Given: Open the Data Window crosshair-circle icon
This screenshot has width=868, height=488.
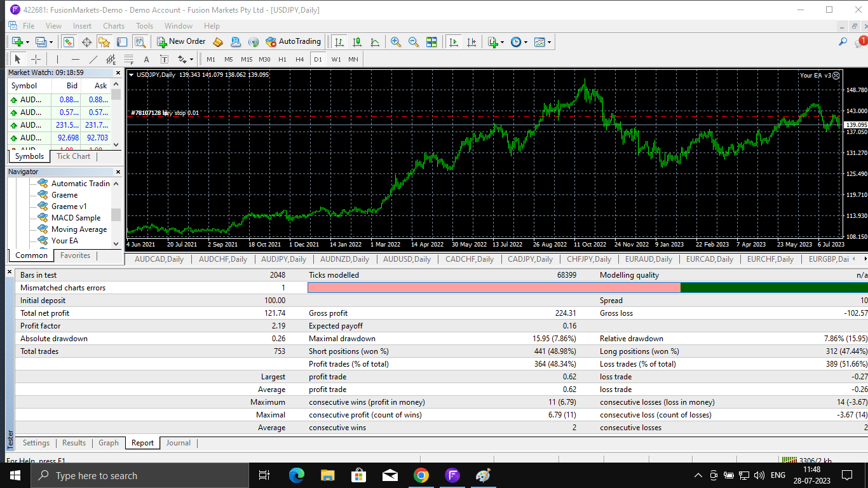Looking at the screenshot, I should (x=86, y=42).
